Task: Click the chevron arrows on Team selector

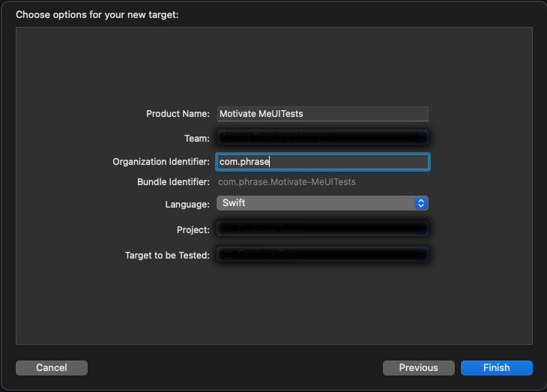Action: coord(421,137)
